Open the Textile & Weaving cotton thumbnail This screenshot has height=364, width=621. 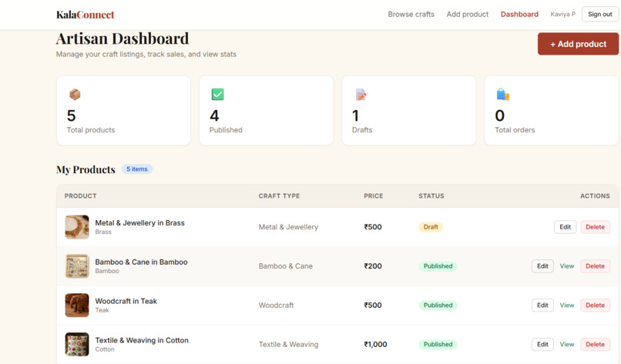(77, 344)
